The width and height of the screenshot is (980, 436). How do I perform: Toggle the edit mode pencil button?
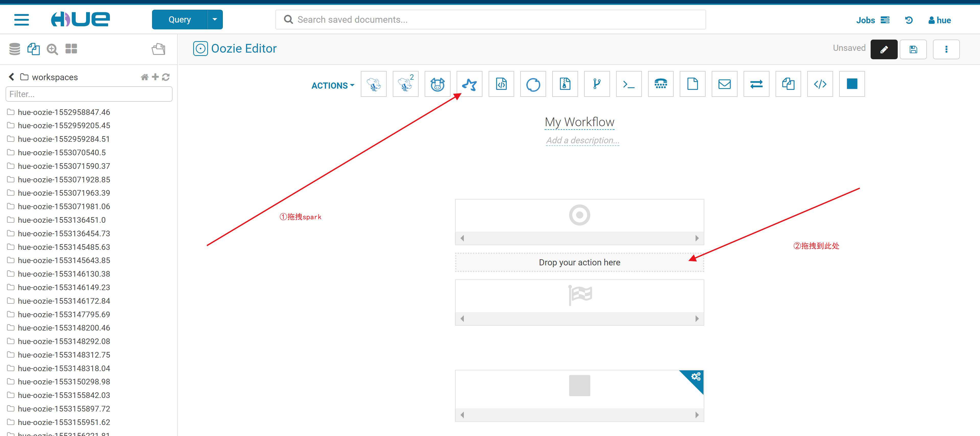click(884, 49)
